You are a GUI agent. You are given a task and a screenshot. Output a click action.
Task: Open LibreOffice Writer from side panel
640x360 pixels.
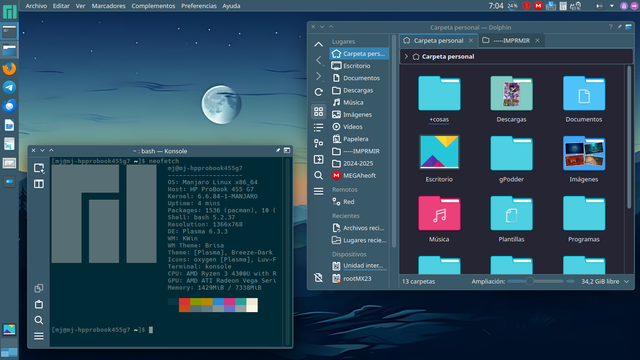[x=9, y=125]
